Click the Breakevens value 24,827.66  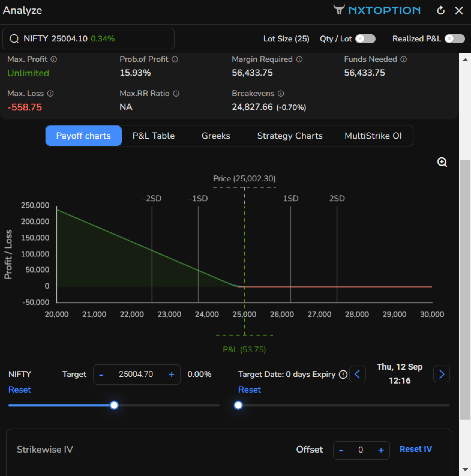tap(252, 107)
